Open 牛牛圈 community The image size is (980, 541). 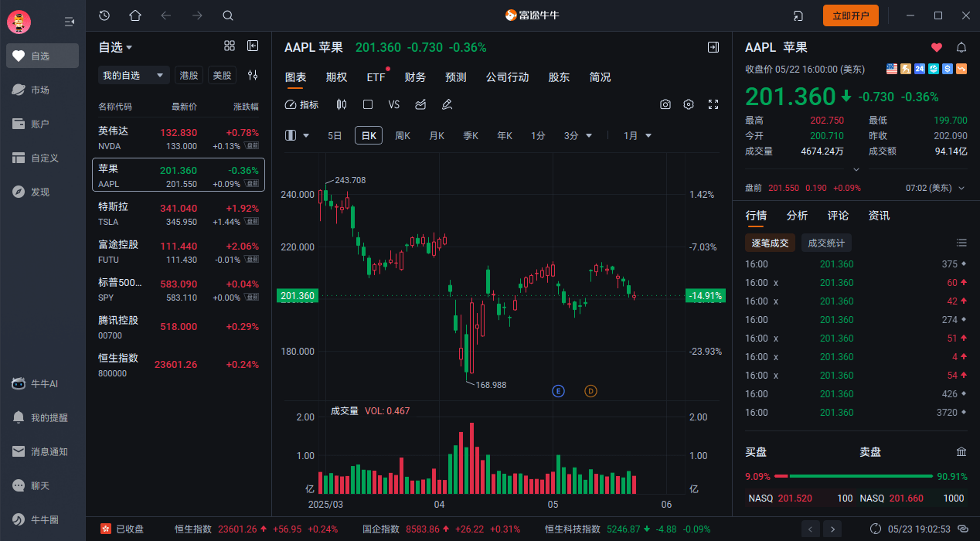[x=43, y=519]
